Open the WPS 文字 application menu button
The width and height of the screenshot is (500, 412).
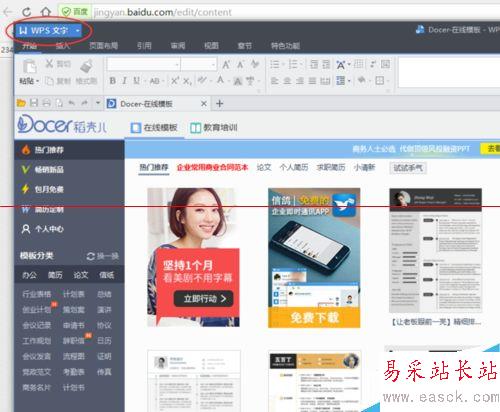[x=49, y=31]
